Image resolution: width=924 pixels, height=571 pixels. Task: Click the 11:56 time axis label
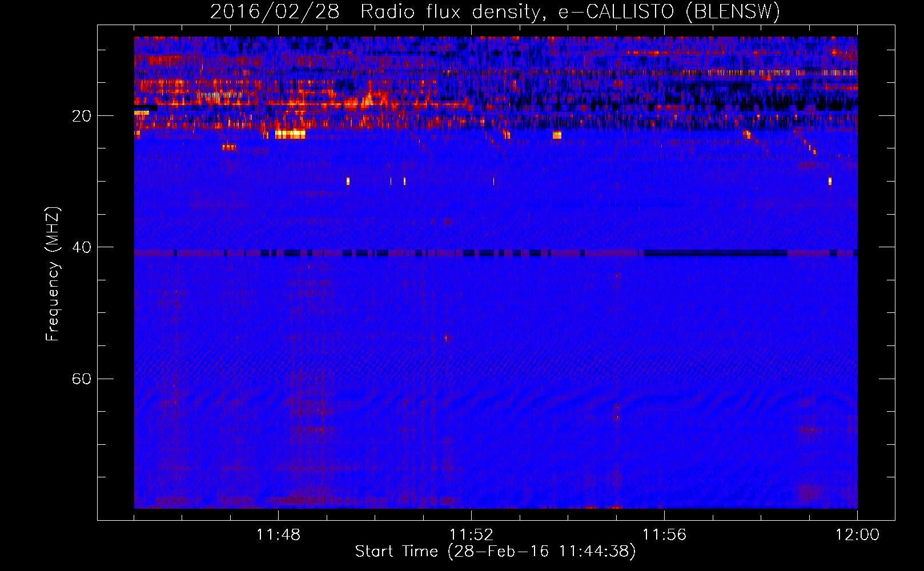click(664, 535)
